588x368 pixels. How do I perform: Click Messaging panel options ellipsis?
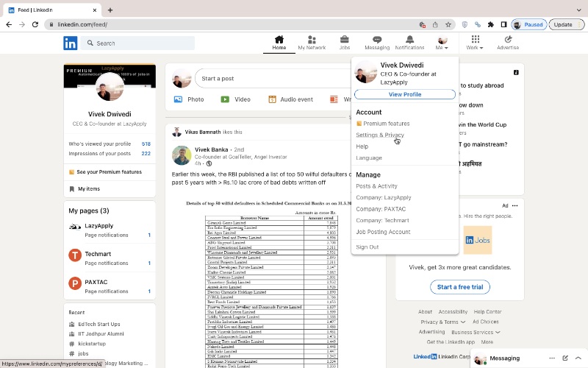(552, 358)
